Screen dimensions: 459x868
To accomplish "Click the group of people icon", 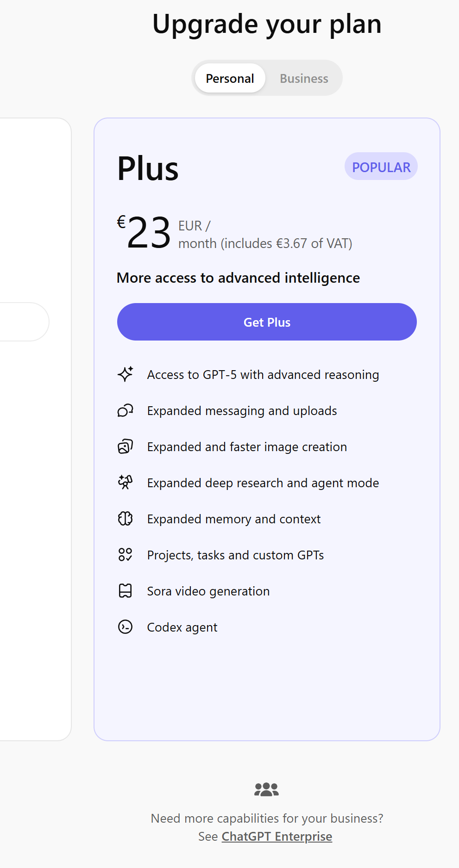I will [266, 789].
